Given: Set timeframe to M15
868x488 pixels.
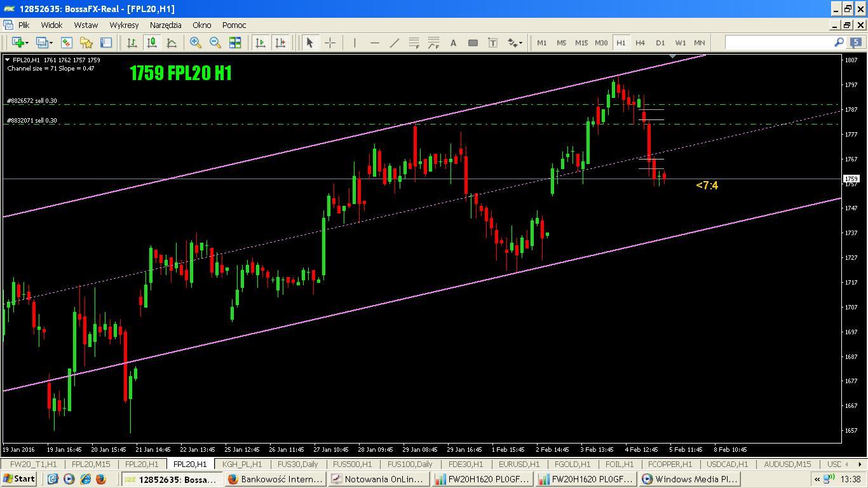Looking at the screenshot, I should (581, 43).
